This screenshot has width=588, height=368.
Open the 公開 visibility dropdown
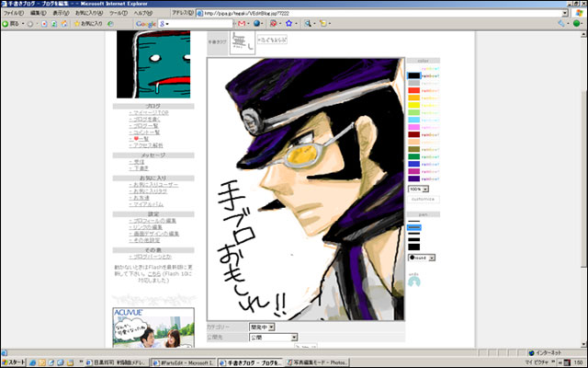pos(274,338)
